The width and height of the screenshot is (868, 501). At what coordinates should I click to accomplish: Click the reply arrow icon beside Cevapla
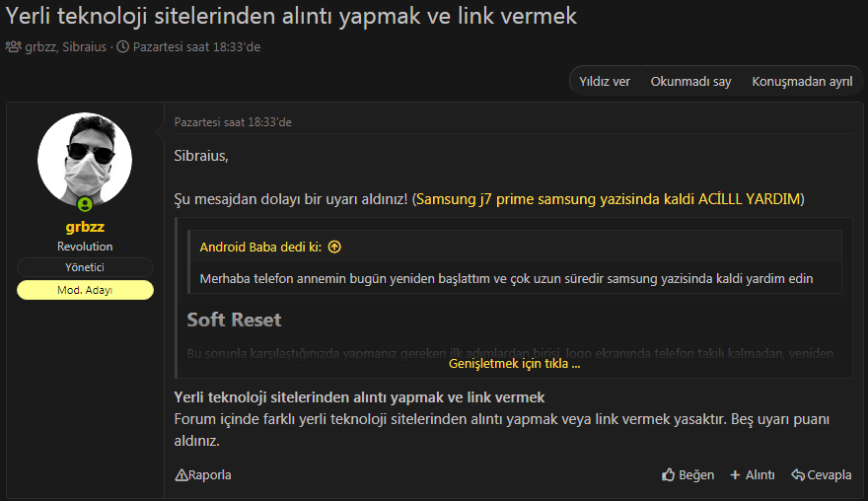pos(798,475)
